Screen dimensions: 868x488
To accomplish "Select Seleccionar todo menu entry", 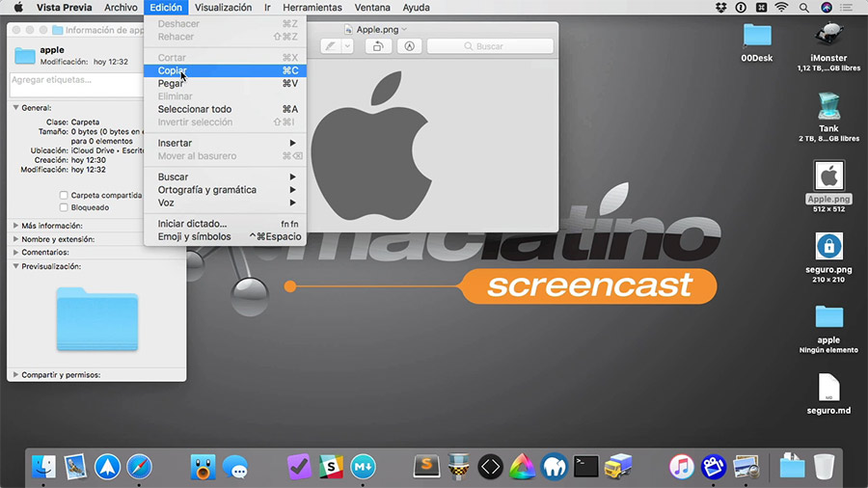I will coord(225,109).
